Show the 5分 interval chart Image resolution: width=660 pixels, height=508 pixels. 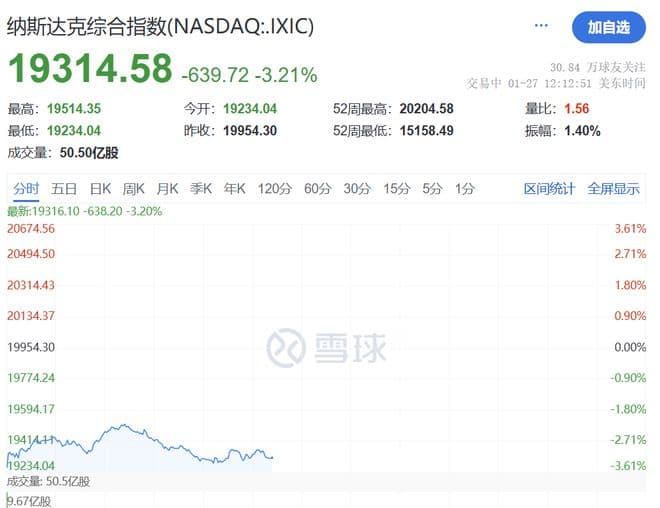click(x=432, y=188)
